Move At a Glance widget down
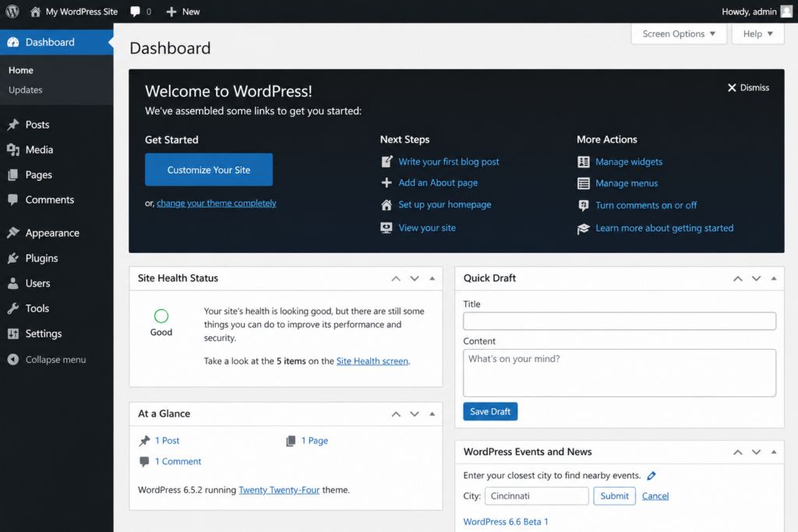 tap(415, 414)
